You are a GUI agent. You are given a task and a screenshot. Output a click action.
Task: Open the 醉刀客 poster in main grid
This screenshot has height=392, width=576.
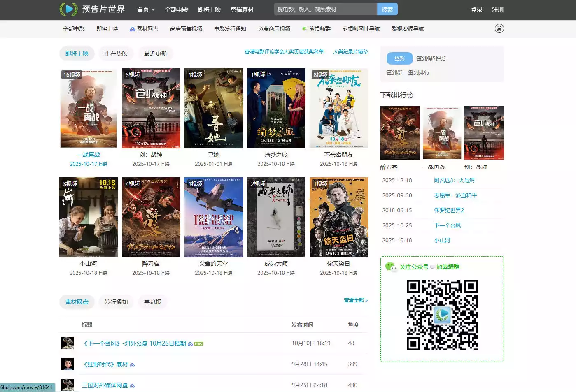[x=151, y=217]
